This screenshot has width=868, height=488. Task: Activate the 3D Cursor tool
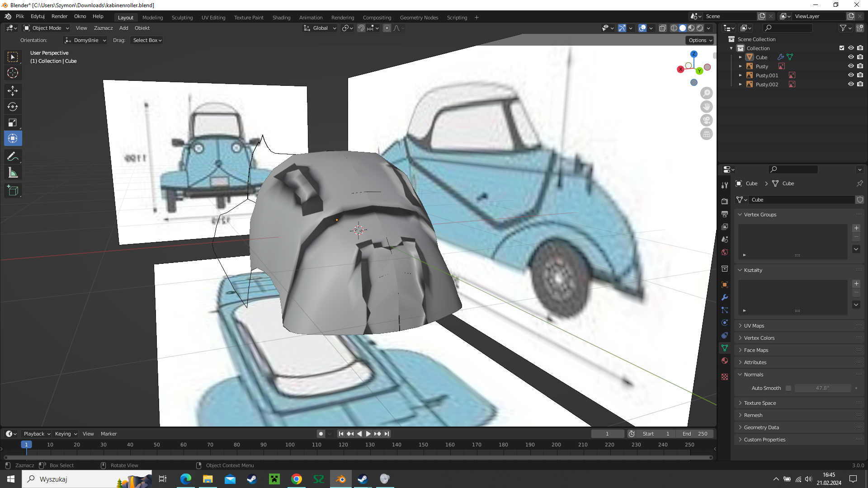[x=13, y=73]
